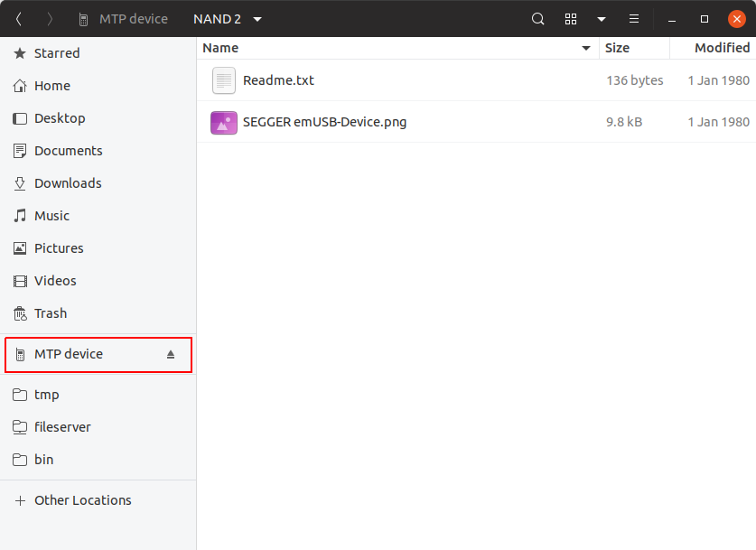Open the view options dropdown arrow
756x550 pixels.
point(602,19)
